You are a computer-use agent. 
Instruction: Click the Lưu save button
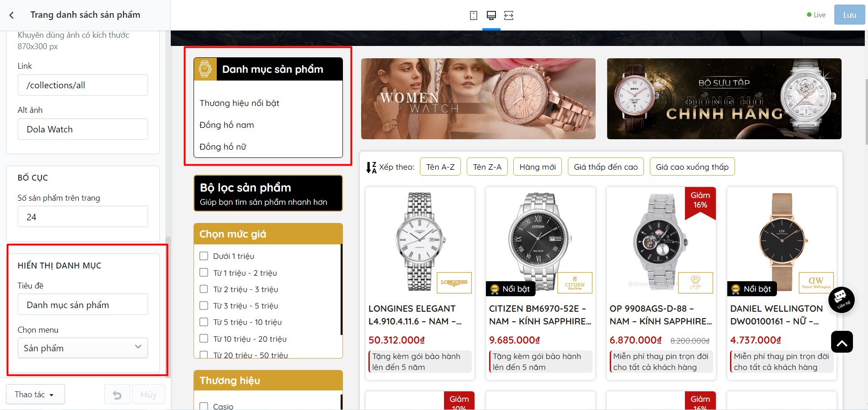click(x=849, y=15)
